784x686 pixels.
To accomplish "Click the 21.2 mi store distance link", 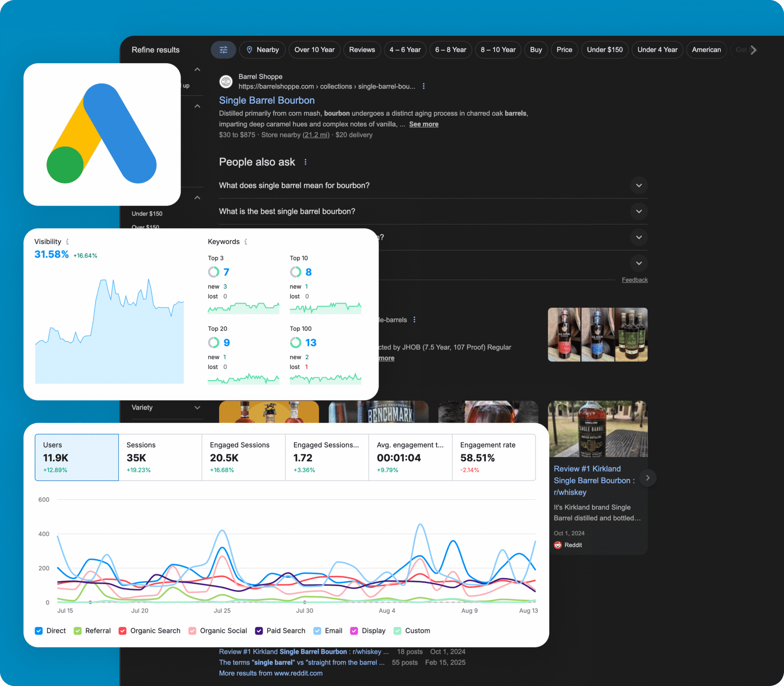I will pyautogui.click(x=316, y=135).
